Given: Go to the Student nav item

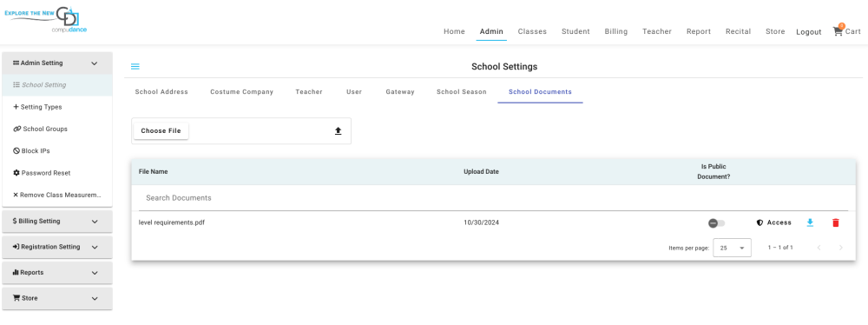Looking at the screenshot, I should coord(575,31).
